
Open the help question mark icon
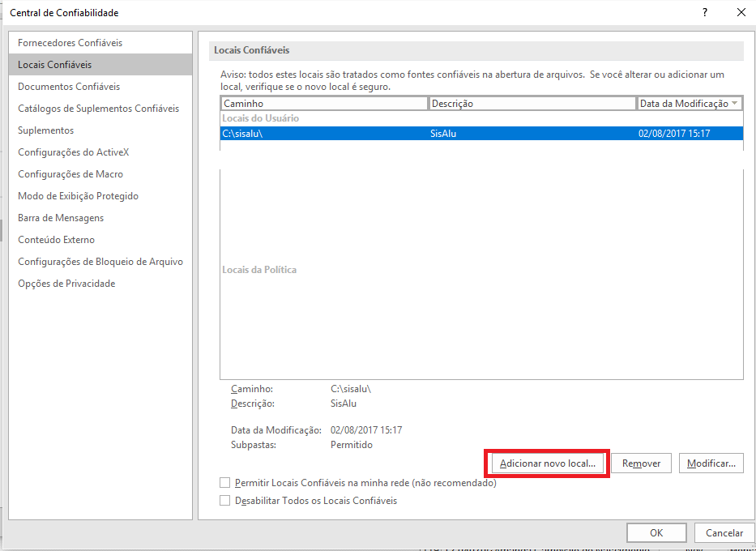pyautogui.click(x=705, y=12)
